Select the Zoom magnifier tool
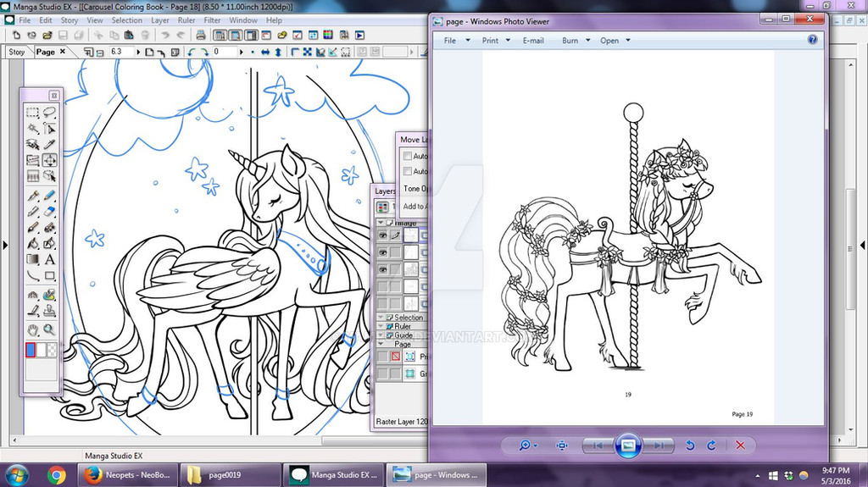The width and height of the screenshot is (868, 487). click(x=49, y=329)
